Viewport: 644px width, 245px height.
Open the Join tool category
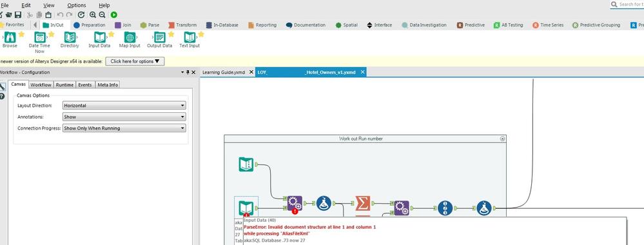(x=123, y=25)
